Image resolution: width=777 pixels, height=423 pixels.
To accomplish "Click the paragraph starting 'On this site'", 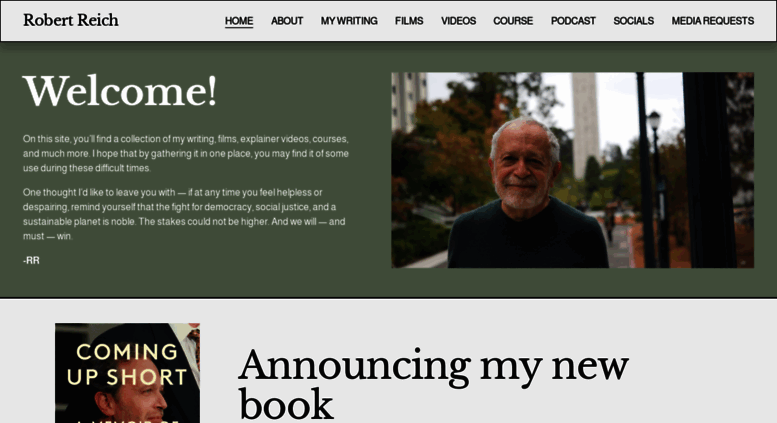I will tap(186, 154).
